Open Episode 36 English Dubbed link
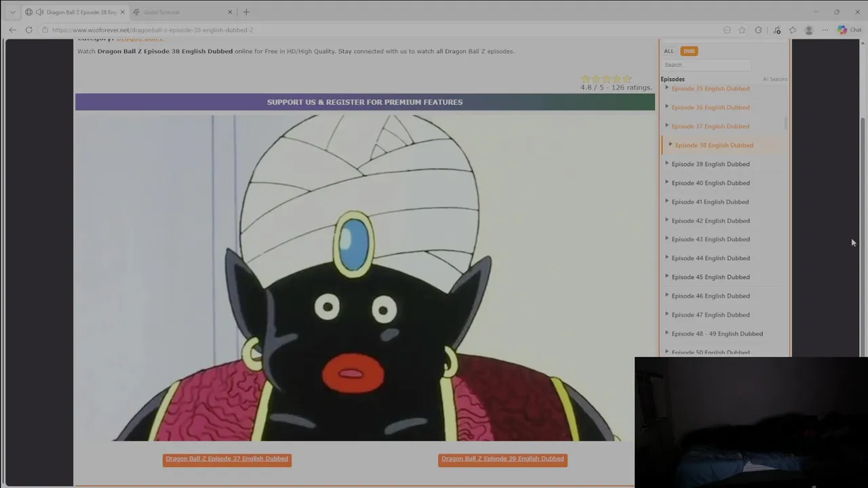The width and height of the screenshot is (868, 488). (711, 107)
